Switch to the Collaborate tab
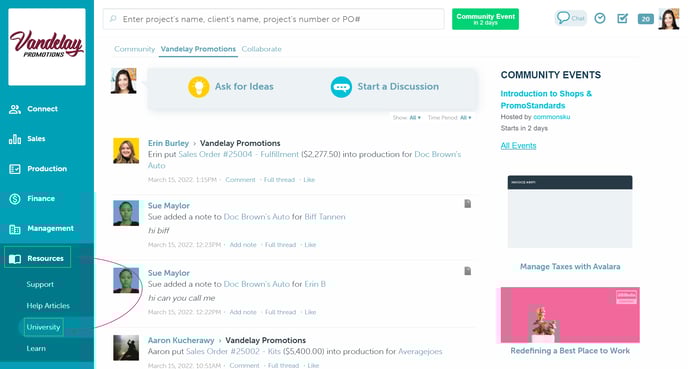 click(262, 49)
